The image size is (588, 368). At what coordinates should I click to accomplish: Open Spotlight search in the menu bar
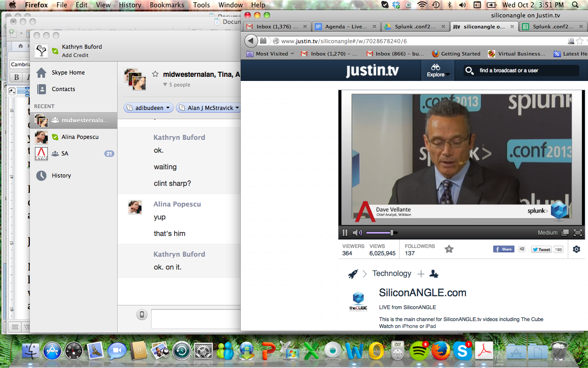pos(576,5)
